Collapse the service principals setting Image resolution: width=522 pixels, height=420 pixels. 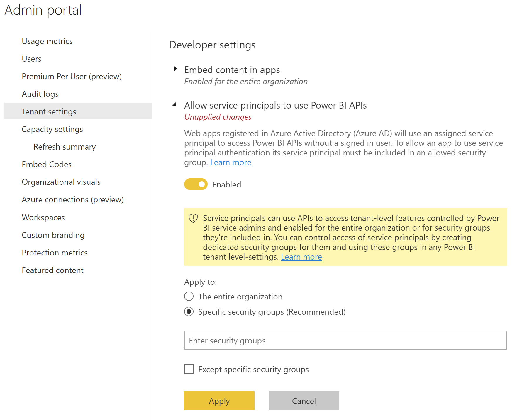click(x=174, y=105)
